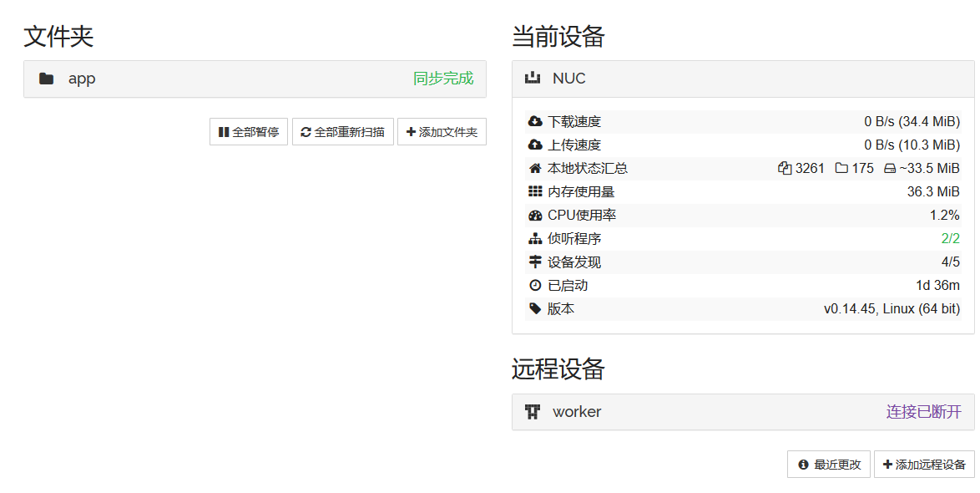
Task: Expand the worker remote device panel
Action: pyautogui.click(x=743, y=412)
